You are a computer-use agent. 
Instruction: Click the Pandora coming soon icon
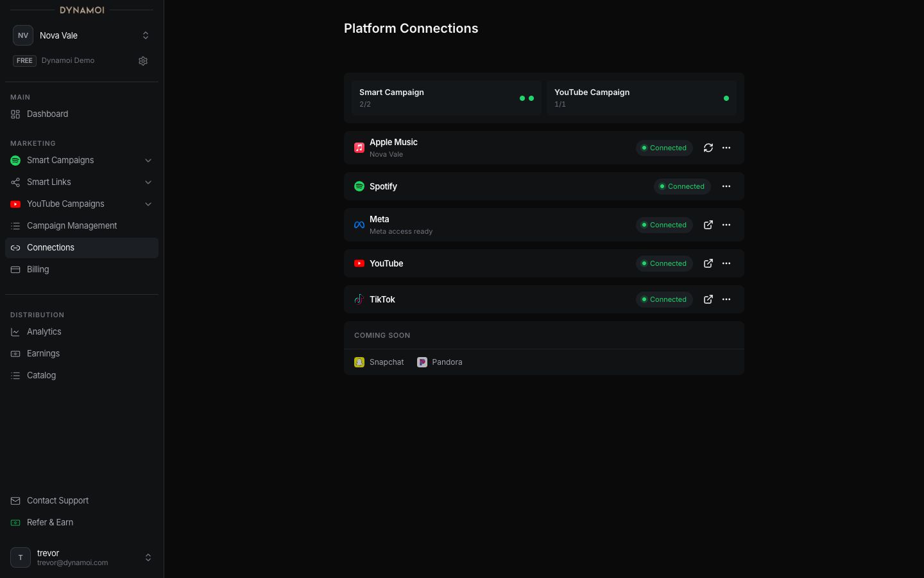click(422, 362)
